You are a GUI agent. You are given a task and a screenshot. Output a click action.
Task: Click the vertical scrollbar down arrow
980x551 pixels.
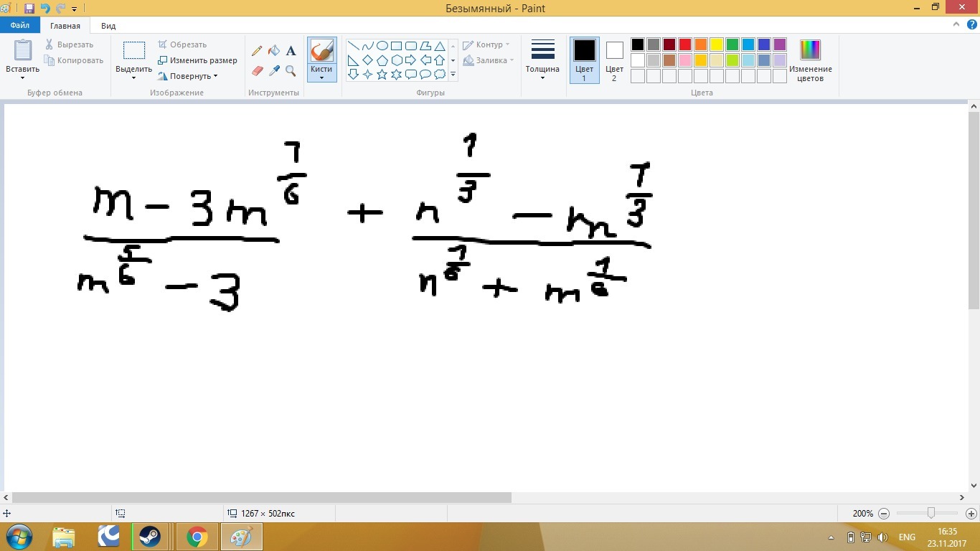(974, 484)
